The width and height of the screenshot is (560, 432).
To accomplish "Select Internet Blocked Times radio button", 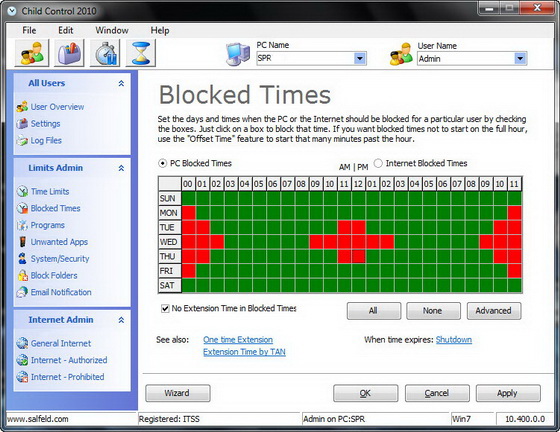I will coord(378,164).
